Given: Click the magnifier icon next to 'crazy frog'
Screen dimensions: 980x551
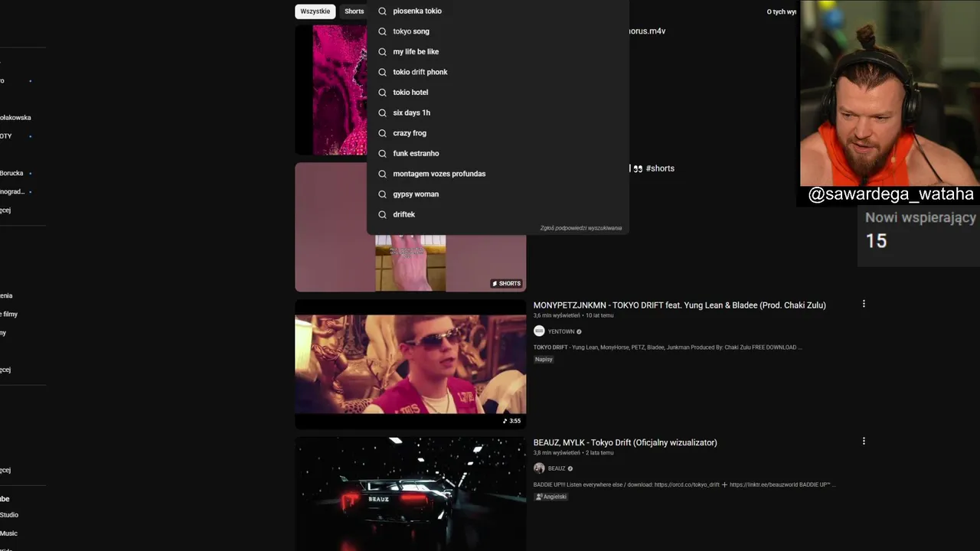Looking at the screenshot, I should coord(382,133).
